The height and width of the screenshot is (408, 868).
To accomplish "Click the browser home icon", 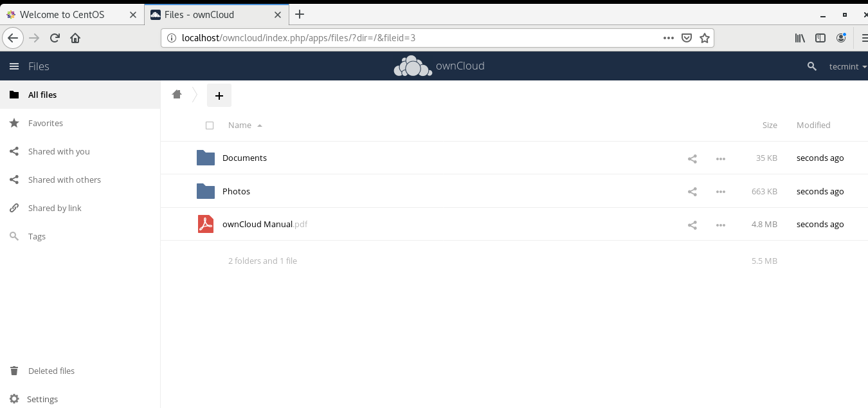I will tap(75, 38).
